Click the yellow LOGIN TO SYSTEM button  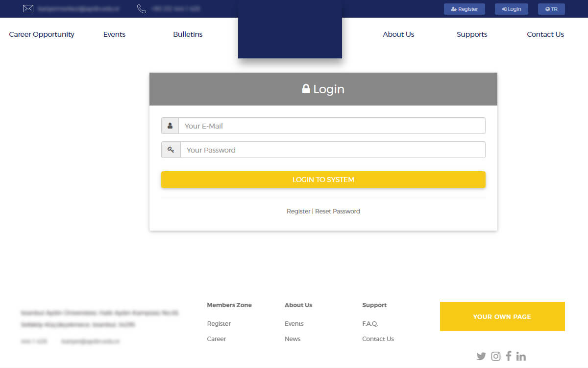[x=323, y=180]
